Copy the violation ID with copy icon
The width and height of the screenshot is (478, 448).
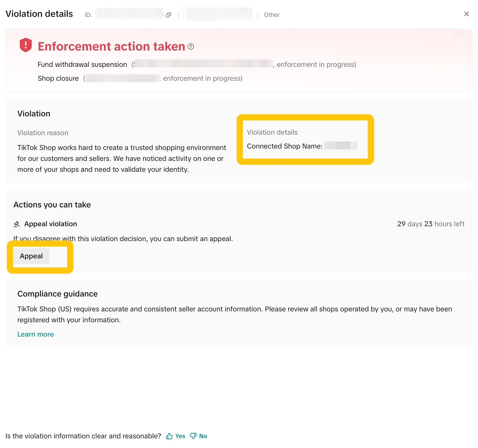tap(168, 15)
